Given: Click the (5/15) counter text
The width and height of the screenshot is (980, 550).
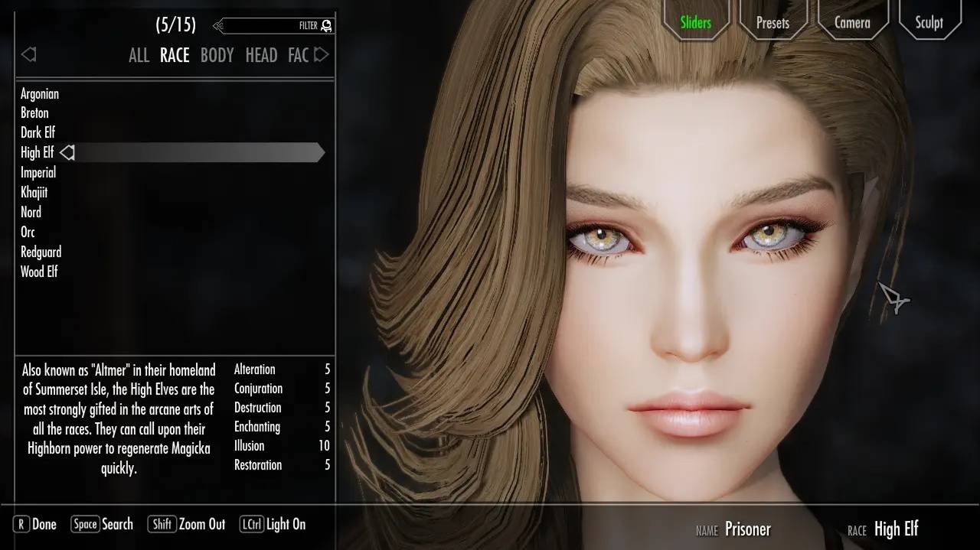Looking at the screenshot, I should tap(175, 24).
